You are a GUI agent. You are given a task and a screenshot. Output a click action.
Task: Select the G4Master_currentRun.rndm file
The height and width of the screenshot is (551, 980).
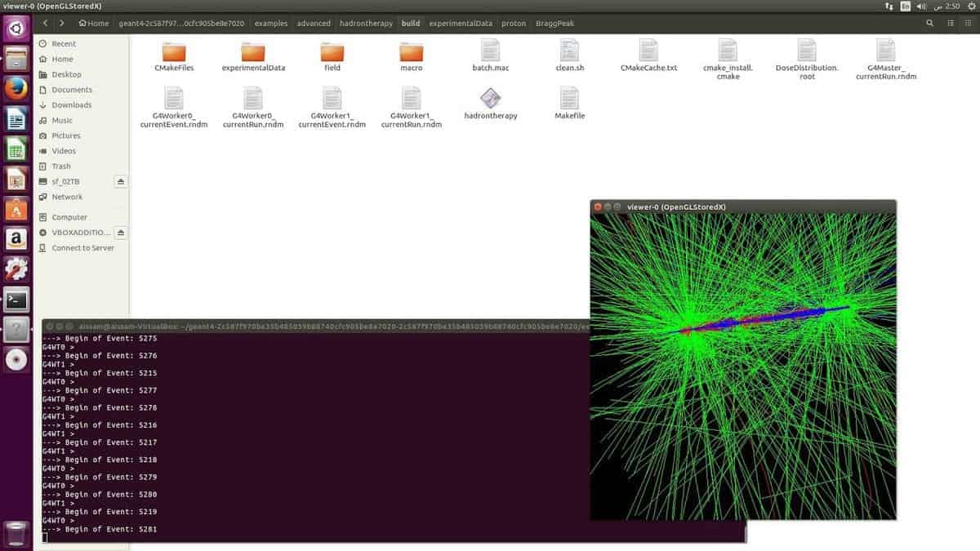886,60
